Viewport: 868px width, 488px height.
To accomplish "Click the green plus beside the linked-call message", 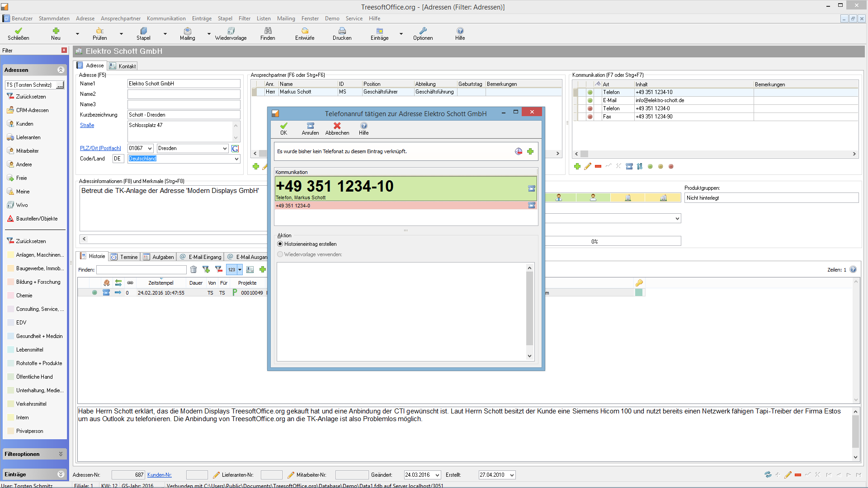I will coord(530,151).
